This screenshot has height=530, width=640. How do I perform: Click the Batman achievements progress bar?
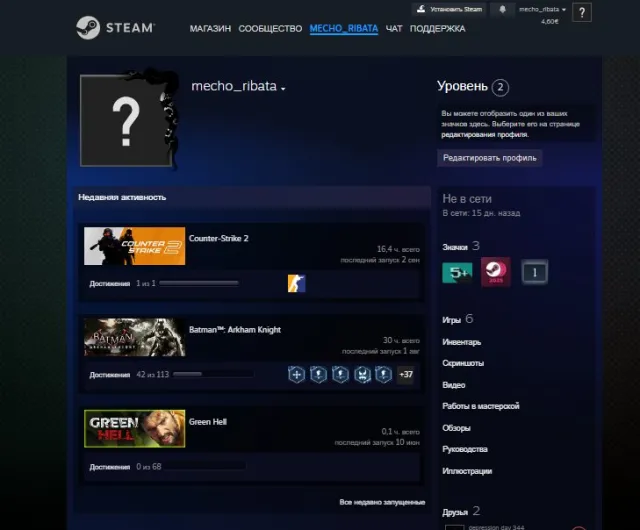click(213, 374)
